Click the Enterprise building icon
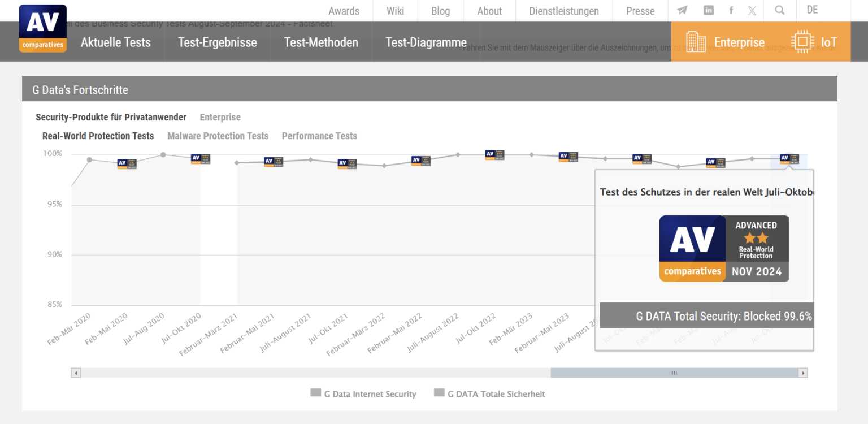Image resolution: width=868 pixels, height=424 pixels. click(x=696, y=42)
